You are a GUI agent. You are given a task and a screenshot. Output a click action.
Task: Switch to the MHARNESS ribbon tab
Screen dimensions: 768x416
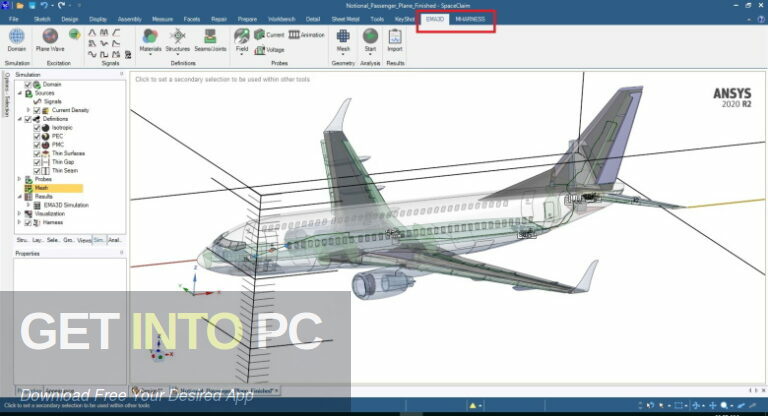470,19
